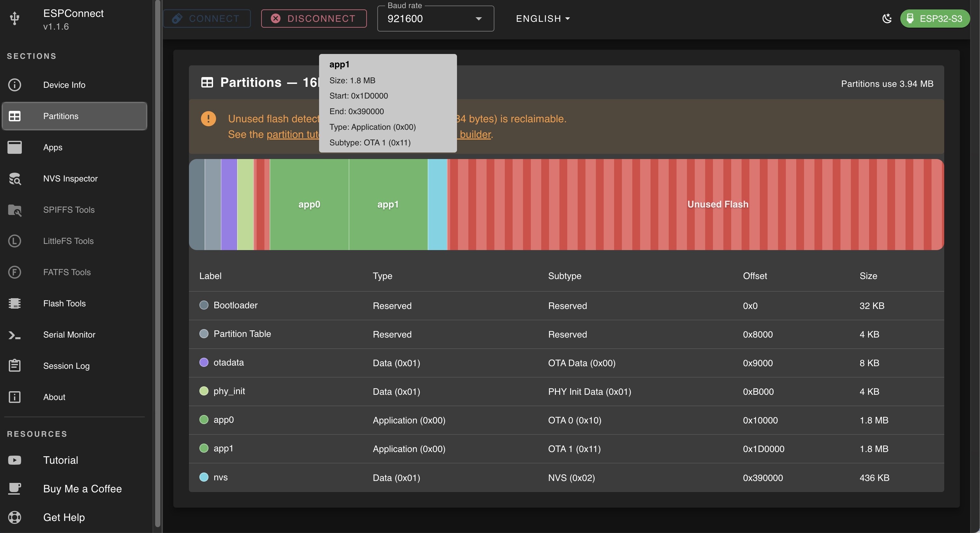
Task: Open the Session Log clipboard icon
Action: [x=14, y=366]
